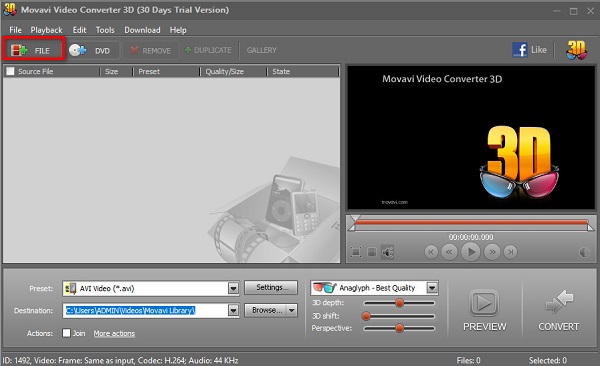Mute audio with the speaker icon

[387, 252]
